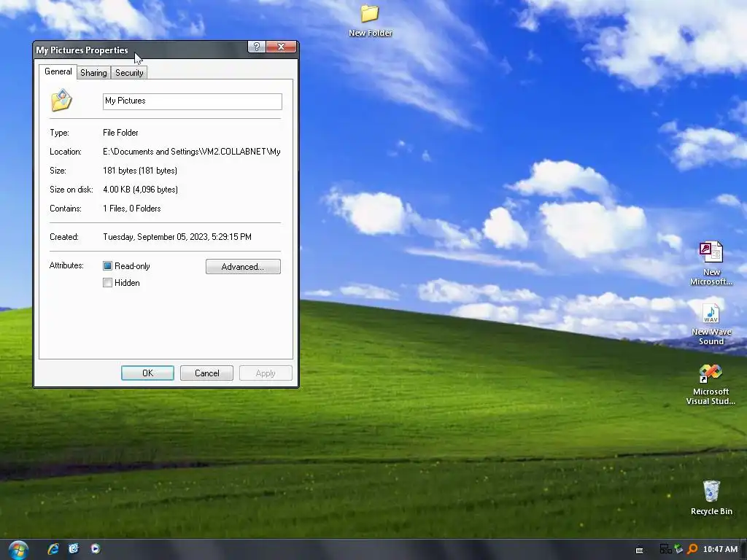Enable the Hidden attribute checkbox
Viewport: 747px width, 560px height.
pyautogui.click(x=108, y=283)
